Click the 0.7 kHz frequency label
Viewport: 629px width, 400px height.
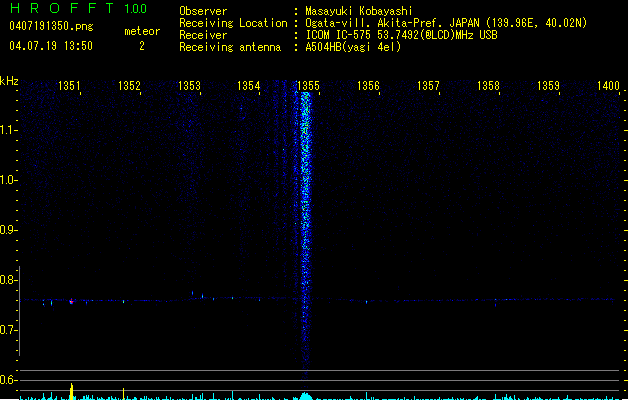coord(8,330)
